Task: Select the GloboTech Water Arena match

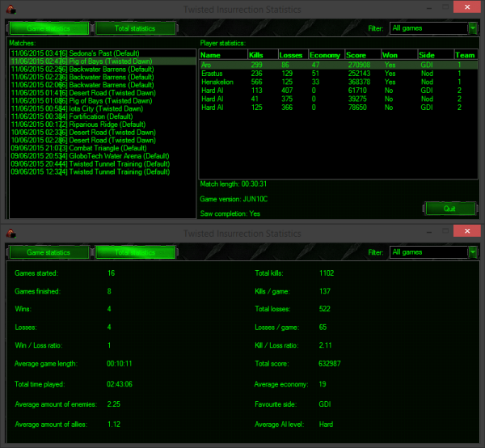Action: click(x=103, y=156)
